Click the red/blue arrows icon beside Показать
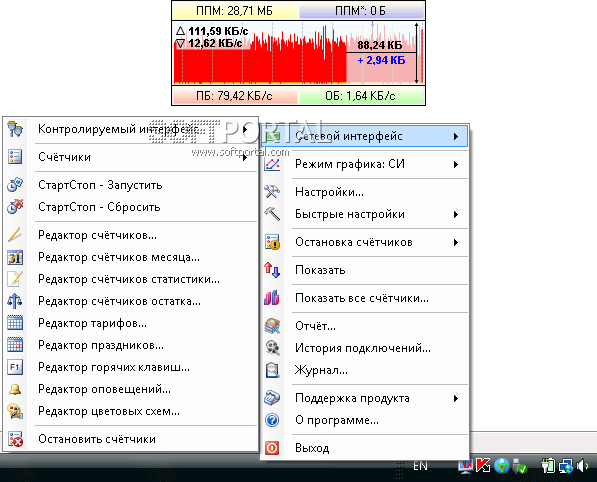The height and width of the screenshot is (482, 597). point(272,270)
